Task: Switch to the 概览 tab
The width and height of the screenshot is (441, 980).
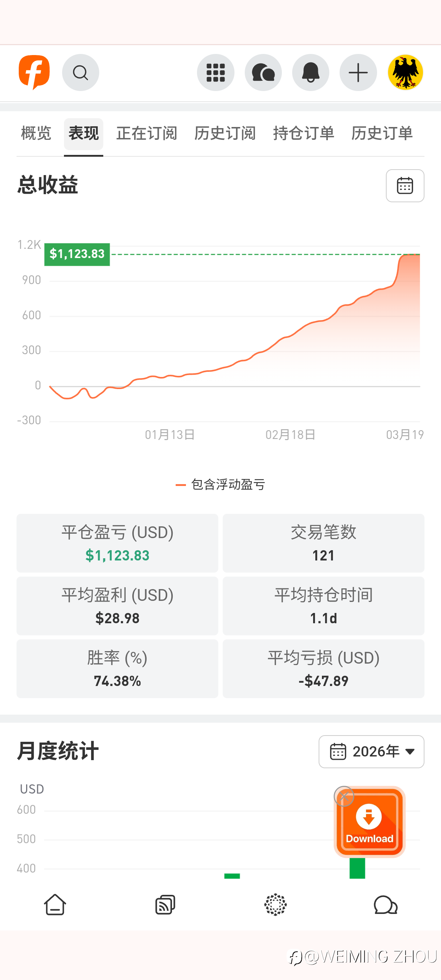Action: click(x=36, y=134)
